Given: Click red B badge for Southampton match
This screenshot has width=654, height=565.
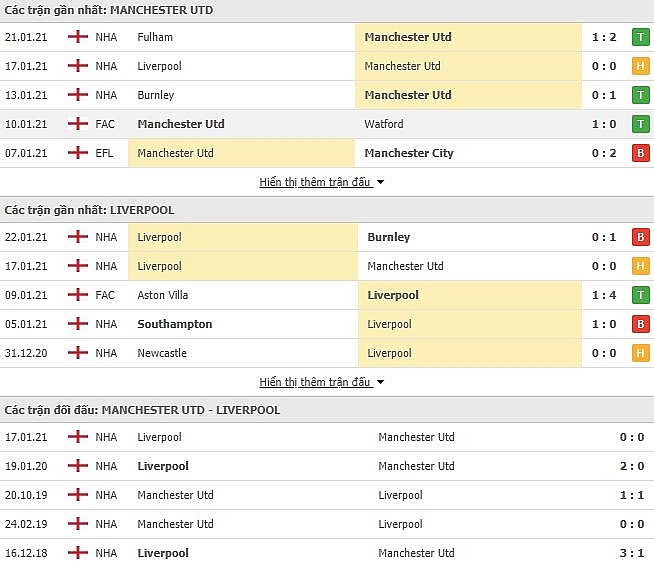Looking at the screenshot, I should 641,324.
